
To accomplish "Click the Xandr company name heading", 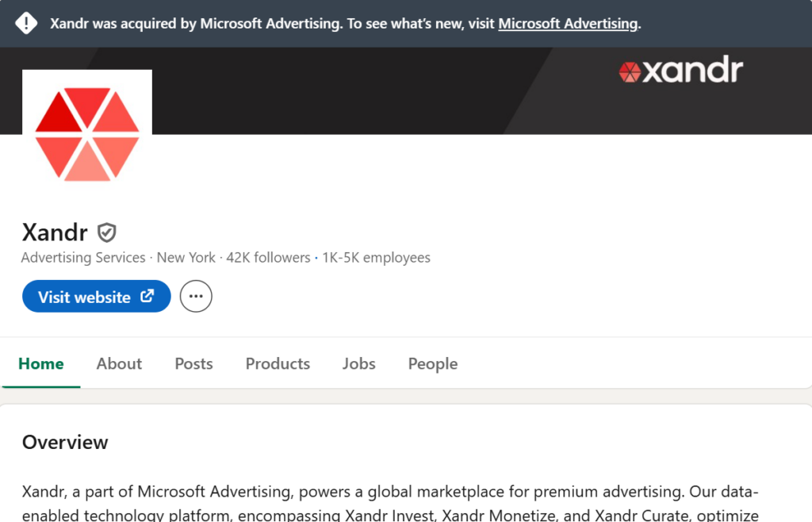I will (55, 232).
